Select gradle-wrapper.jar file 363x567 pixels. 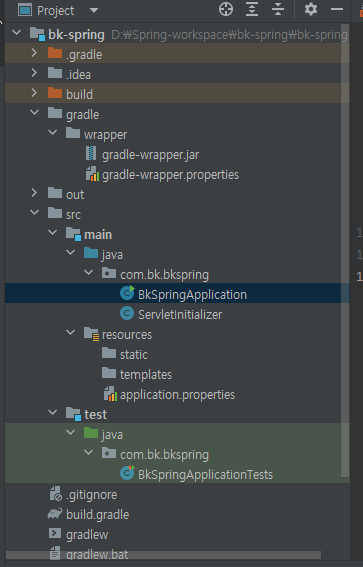pyautogui.click(x=150, y=155)
